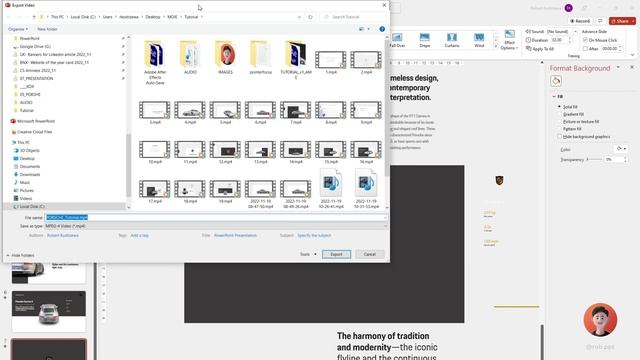The width and height of the screenshot is (640, 360).
Task: Select Google Drive (G:) in quick access
Action: tap(35, 47)
